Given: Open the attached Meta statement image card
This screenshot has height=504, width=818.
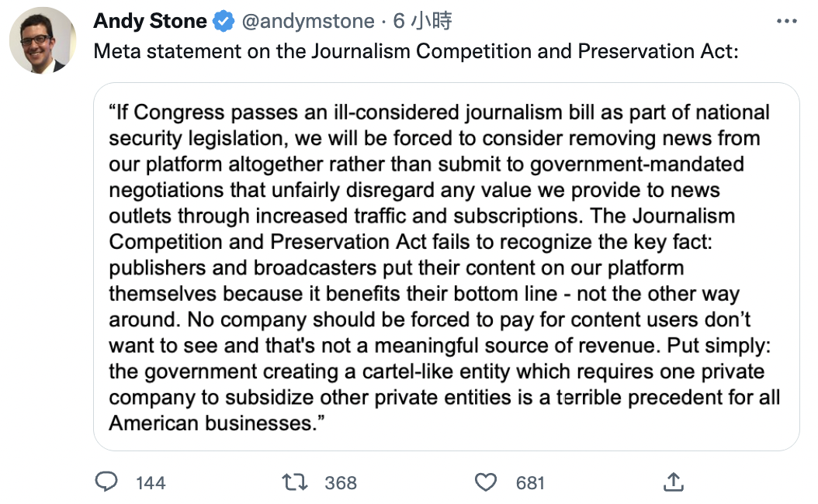Looking at the screenshot, I should click(446, 267).
